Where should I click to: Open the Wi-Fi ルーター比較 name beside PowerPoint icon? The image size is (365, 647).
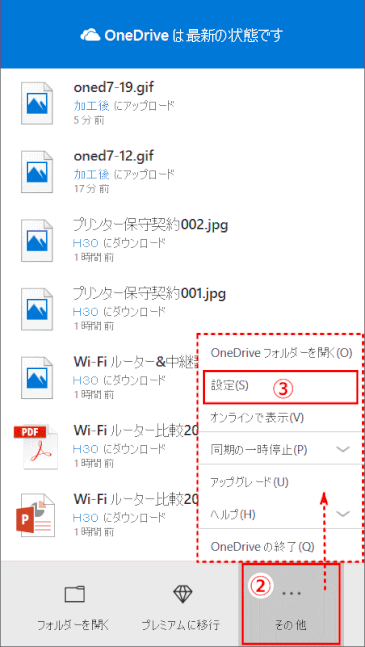pos(135,499)
